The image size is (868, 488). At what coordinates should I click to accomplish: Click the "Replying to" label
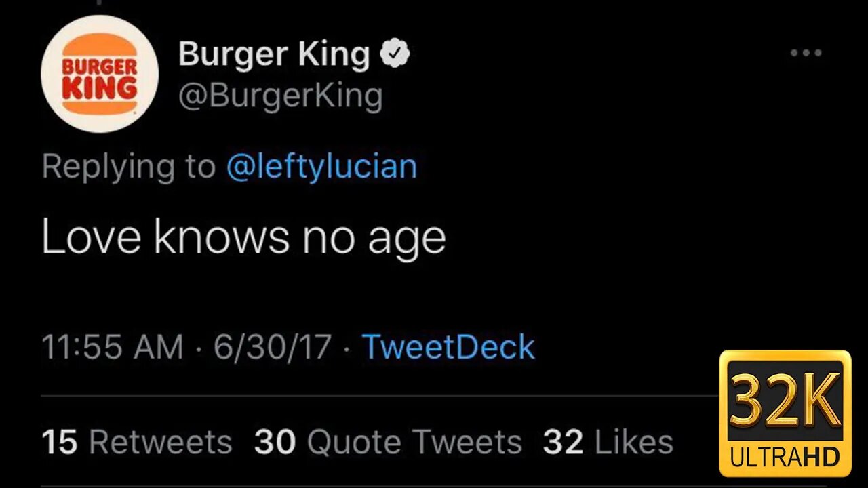(128, 166)
